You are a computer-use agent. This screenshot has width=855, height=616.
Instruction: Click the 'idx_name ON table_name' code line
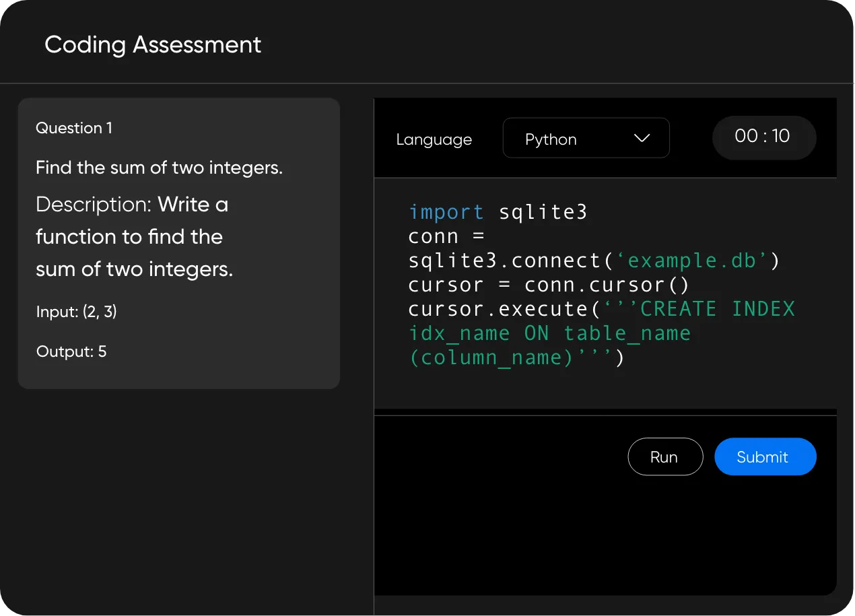[549, 334]
